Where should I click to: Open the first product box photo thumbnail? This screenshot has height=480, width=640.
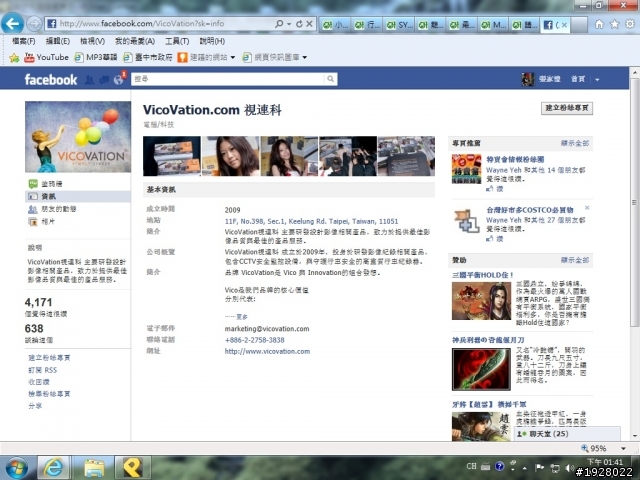click(172, 156)
